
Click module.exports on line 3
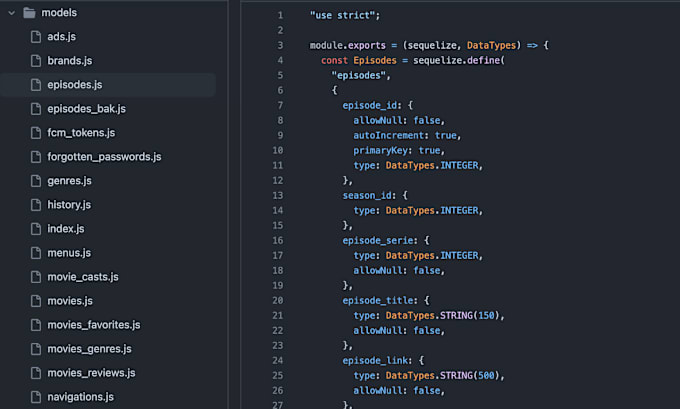(348, 46)
